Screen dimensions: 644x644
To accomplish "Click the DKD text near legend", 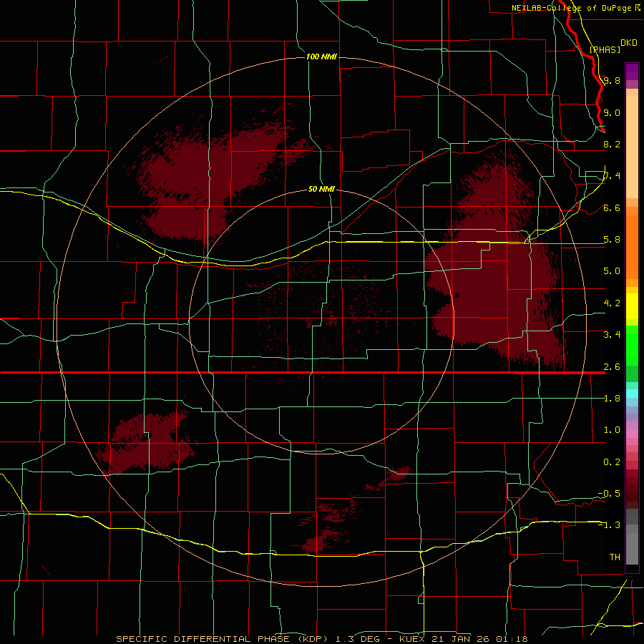I will tap(629, 43).
